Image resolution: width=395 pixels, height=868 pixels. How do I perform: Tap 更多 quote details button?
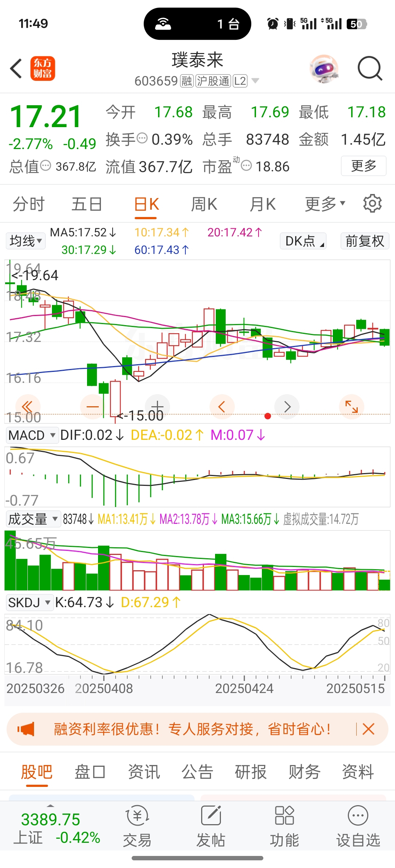tap(364, 165)
